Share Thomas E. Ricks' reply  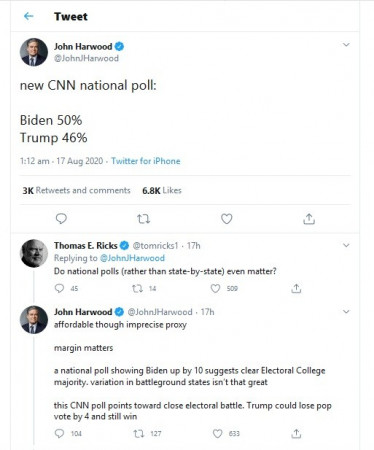pos(296,288)
